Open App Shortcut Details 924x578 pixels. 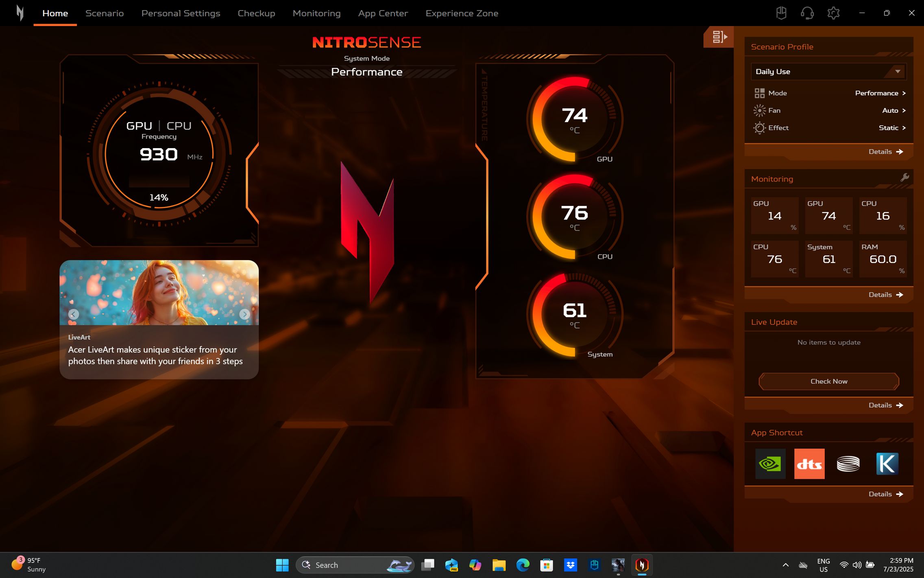tap(886, 494)
